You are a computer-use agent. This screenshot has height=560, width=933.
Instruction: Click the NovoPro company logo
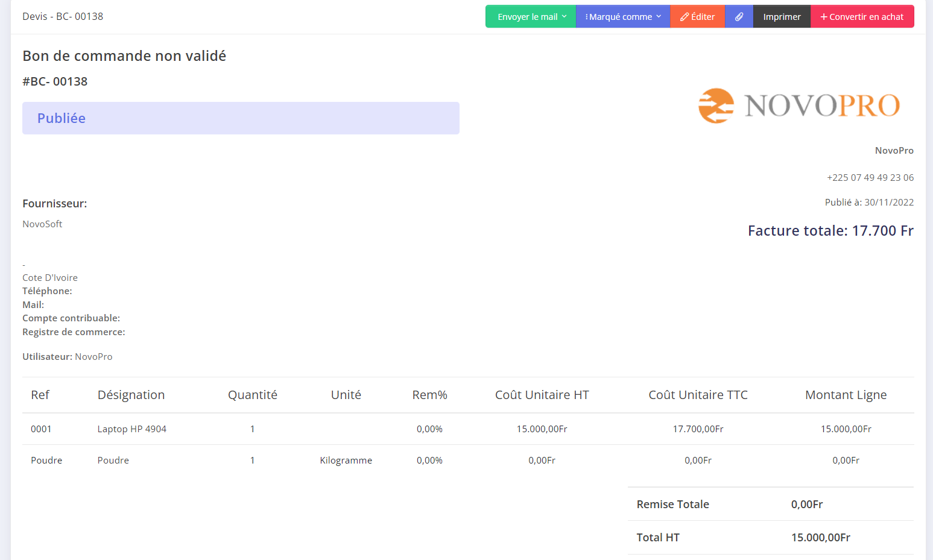pyautogui.click(x=799, y=105)
